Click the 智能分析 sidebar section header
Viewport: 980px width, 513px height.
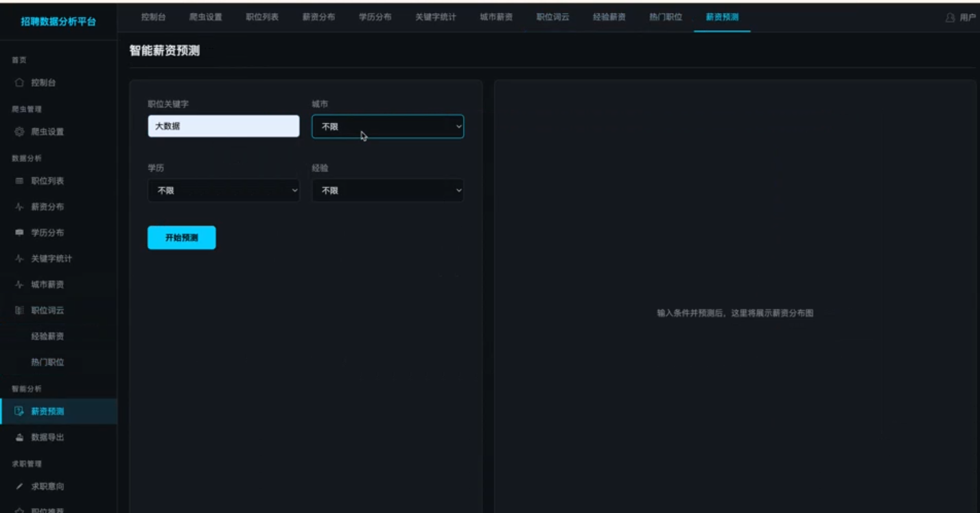[x=27, y=389]
